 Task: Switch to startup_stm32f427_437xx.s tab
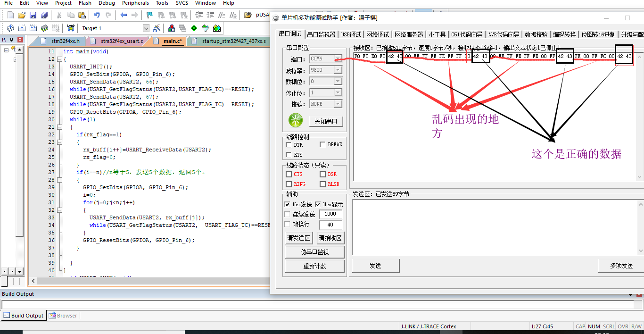coord(228,41)
